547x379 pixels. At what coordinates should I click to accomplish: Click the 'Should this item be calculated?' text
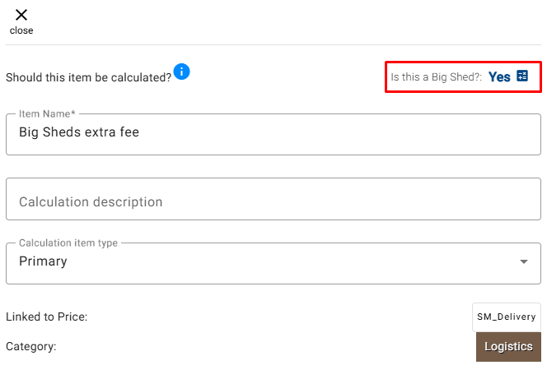tap(89, 77)
